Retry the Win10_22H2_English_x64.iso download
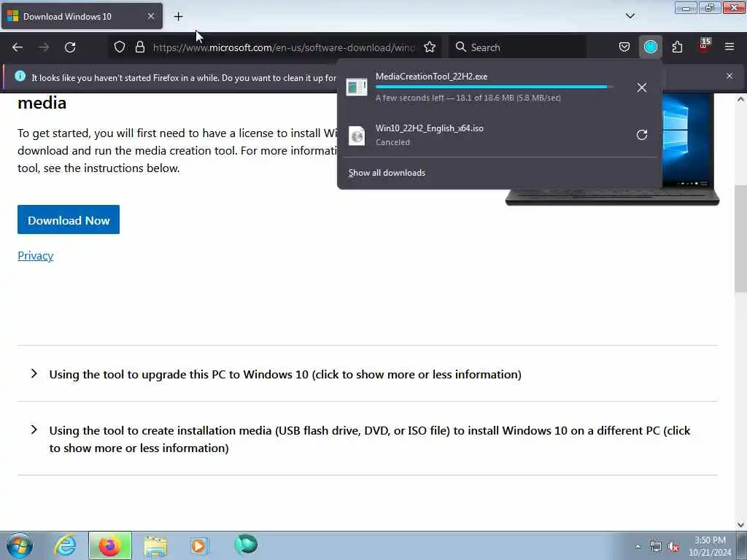747x560 pixels. [x=642, y=135]
